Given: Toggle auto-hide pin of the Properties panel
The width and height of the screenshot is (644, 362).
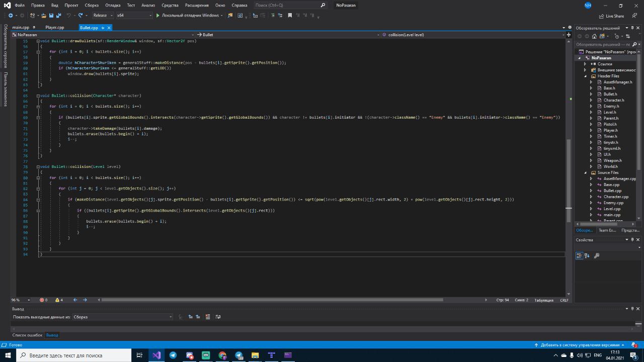Looking at the screenshot, I should click(x=632, y=240).
